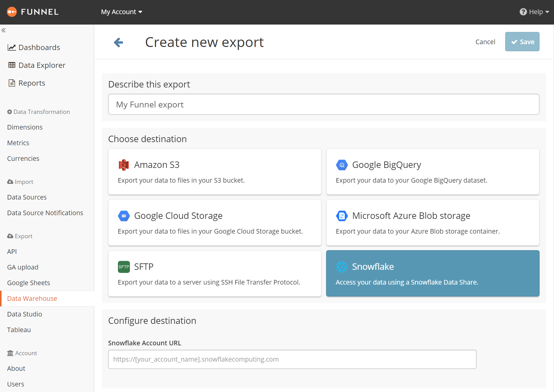Screen dimensions: 554x392
Task: Click the Google Cloud Storage icon
Action: point(124,216)
